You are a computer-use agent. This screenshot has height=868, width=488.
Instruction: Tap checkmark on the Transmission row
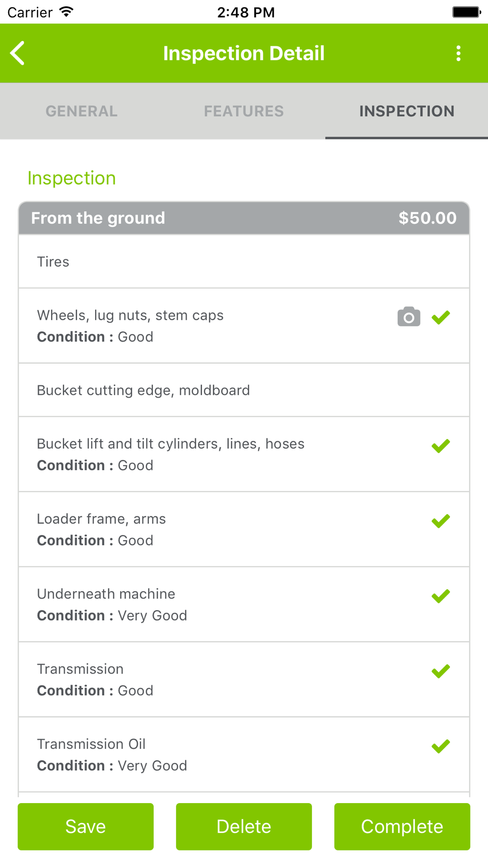click(441, 672)
